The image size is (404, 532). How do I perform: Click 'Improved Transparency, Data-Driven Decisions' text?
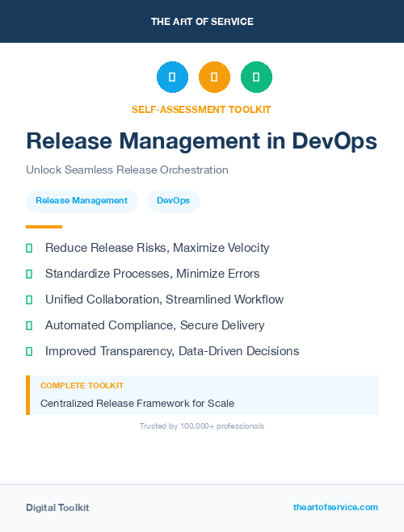pyautogui.click(x=172, y=351)
